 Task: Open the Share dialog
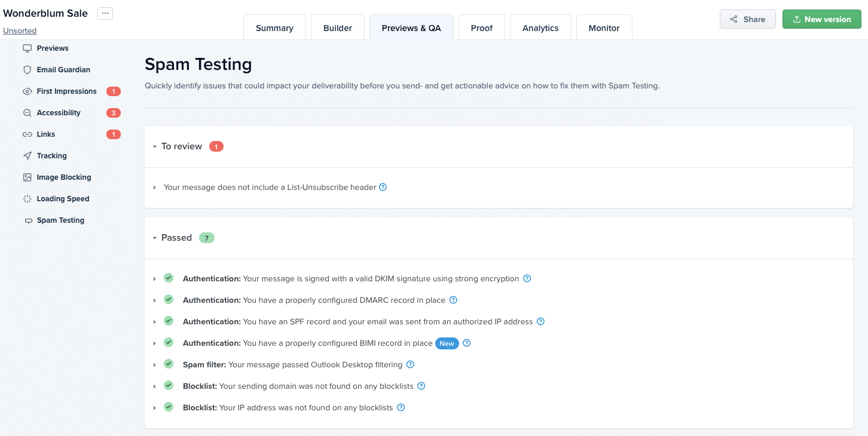pos(747,19)
